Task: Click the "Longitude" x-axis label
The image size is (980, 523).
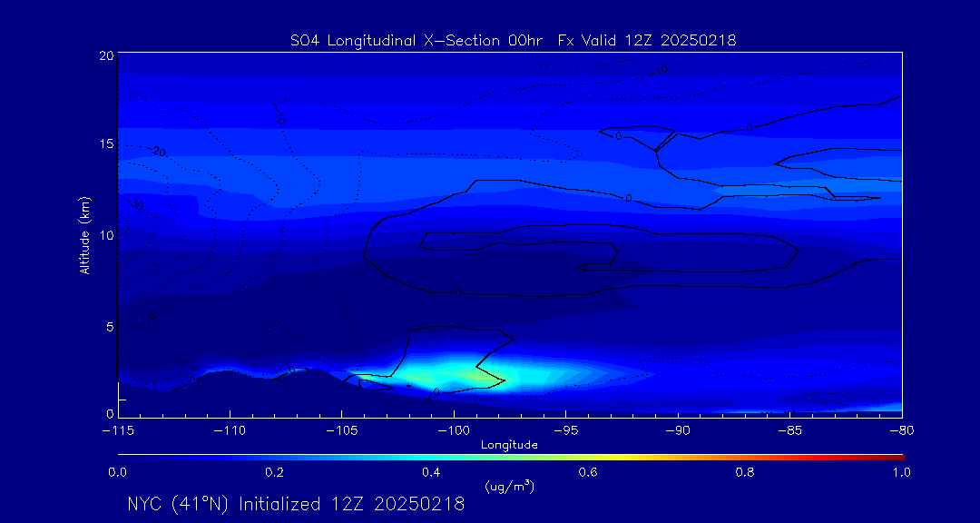Action: click(509, 446)
